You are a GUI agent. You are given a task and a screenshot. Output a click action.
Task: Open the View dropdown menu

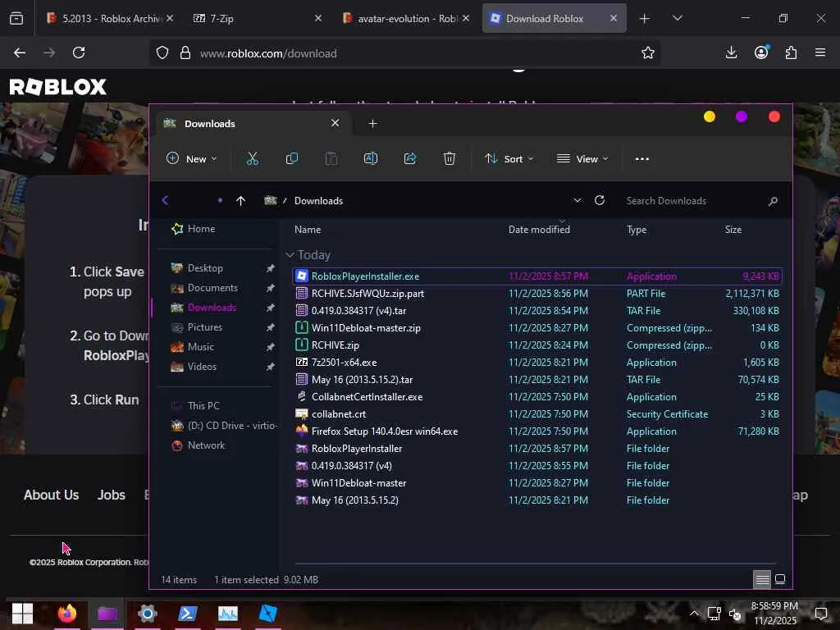click(x=583, y=158)
